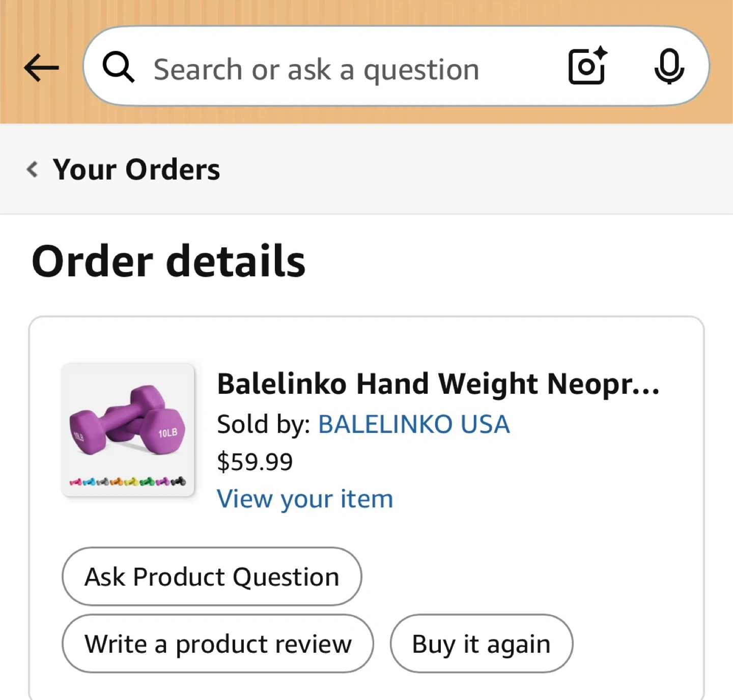Open the "View your item" link
The height and width of the screenshot is (700, 733).
click(x=305, y=499)
